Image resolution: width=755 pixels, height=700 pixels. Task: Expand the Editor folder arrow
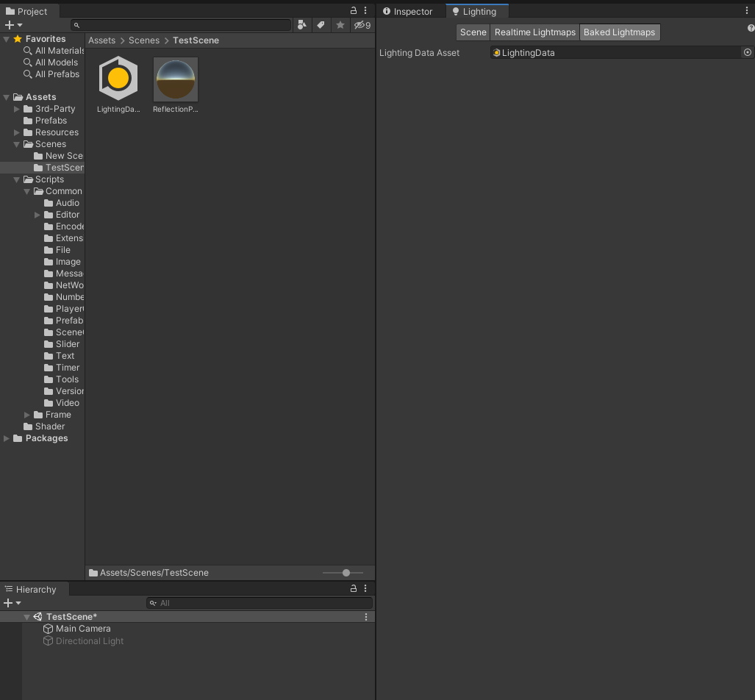point(37,215)
